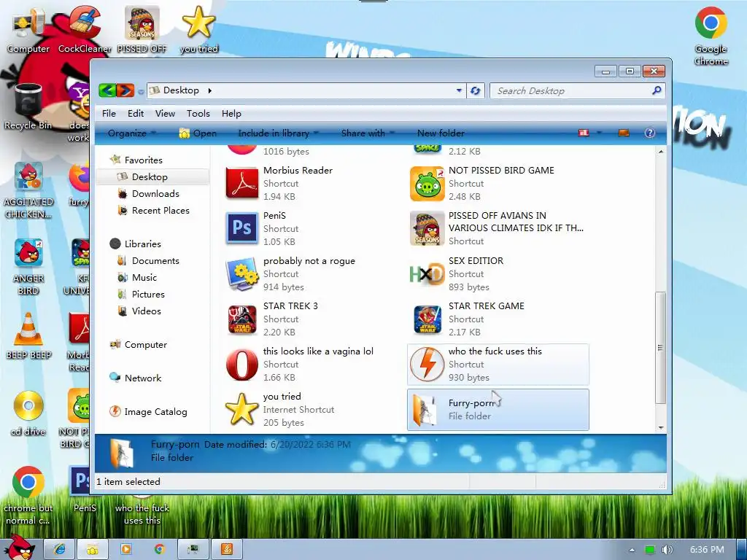This screenshot has width=747, height=560.
Task: Select 'chrome but normal c...' desktop icon
Action: click(x=28, y=495)
